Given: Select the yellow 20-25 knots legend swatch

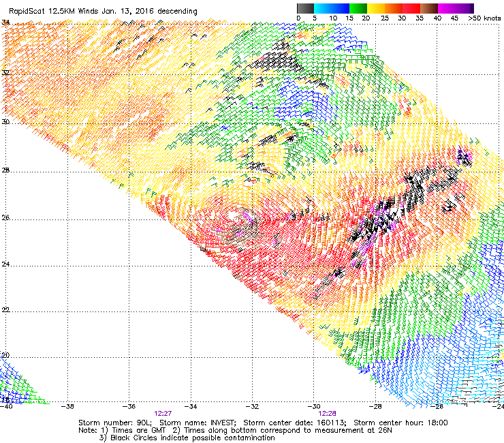Looking at the screenshot, I should point(376,8).
